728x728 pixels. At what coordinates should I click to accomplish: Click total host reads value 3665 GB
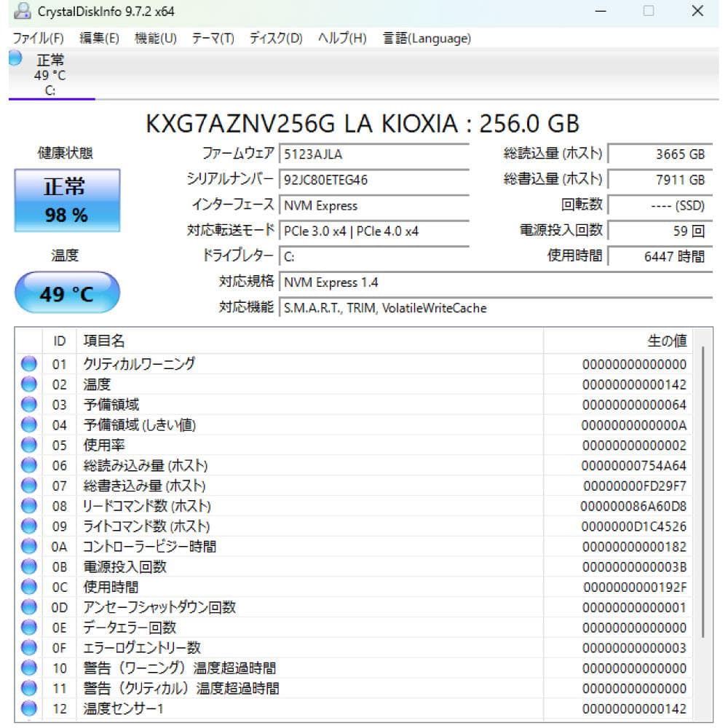point(660,154)
